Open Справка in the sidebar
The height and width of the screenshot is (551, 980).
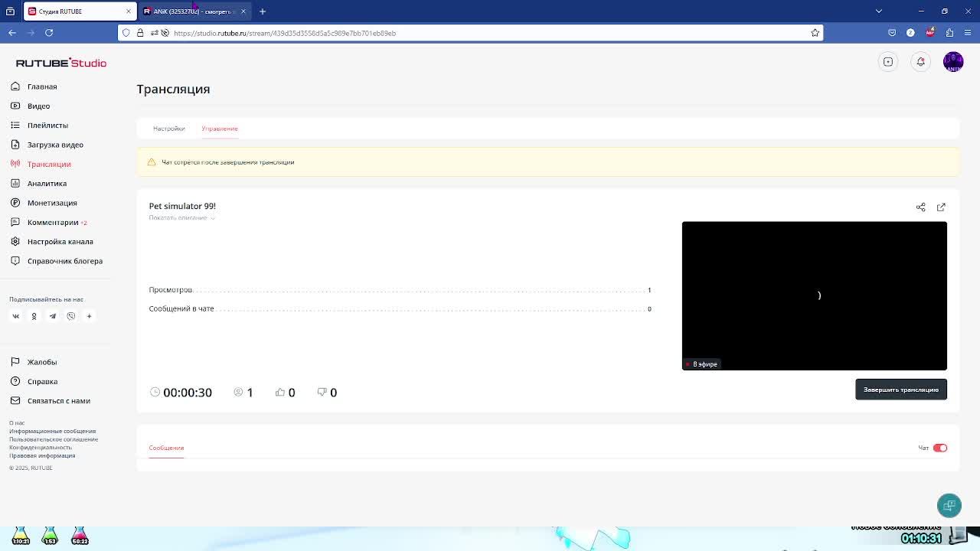click(42, 381)
